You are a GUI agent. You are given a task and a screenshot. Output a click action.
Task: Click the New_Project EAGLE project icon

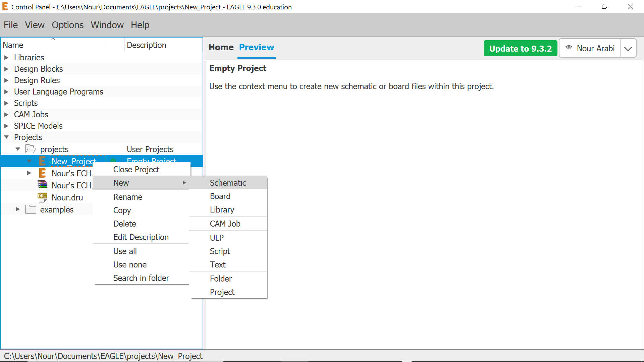coord(42,161)
